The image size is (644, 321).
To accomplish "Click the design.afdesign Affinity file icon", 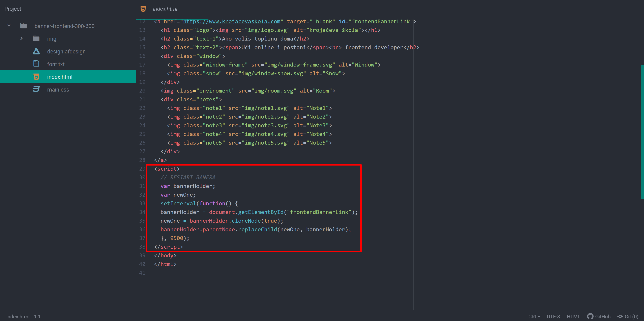I will click(x=36, y=51).
